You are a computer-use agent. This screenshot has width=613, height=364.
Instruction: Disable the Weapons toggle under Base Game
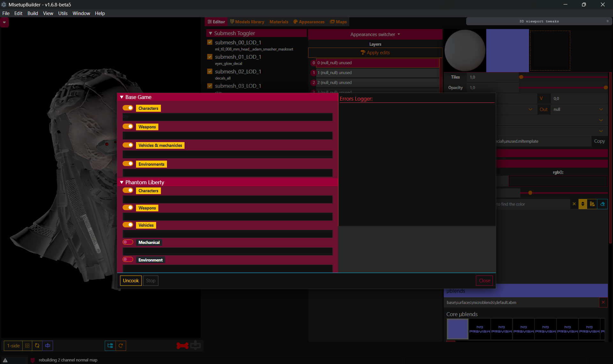click(128, 126)
